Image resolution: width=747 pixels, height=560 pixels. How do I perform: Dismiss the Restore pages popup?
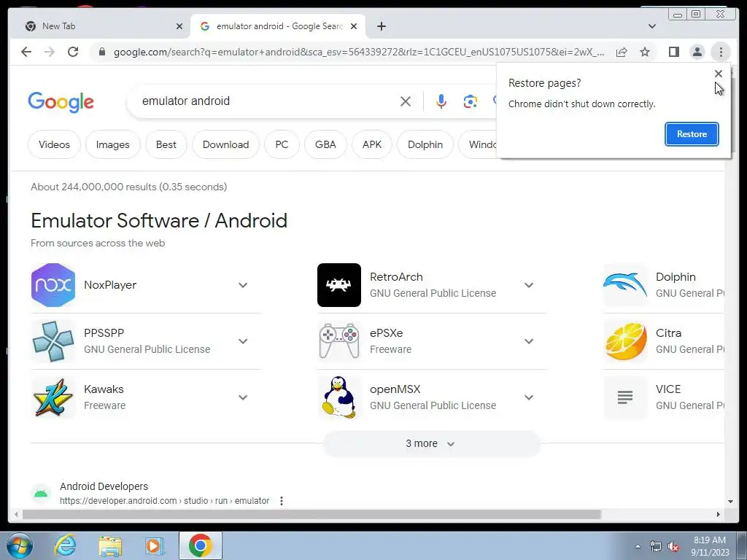coord(719,74)
